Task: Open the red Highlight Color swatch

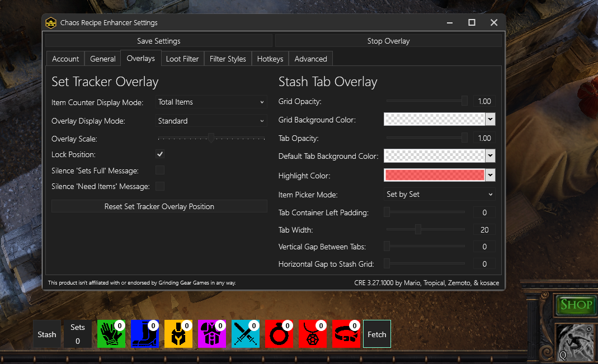Action: pos(434,176)
